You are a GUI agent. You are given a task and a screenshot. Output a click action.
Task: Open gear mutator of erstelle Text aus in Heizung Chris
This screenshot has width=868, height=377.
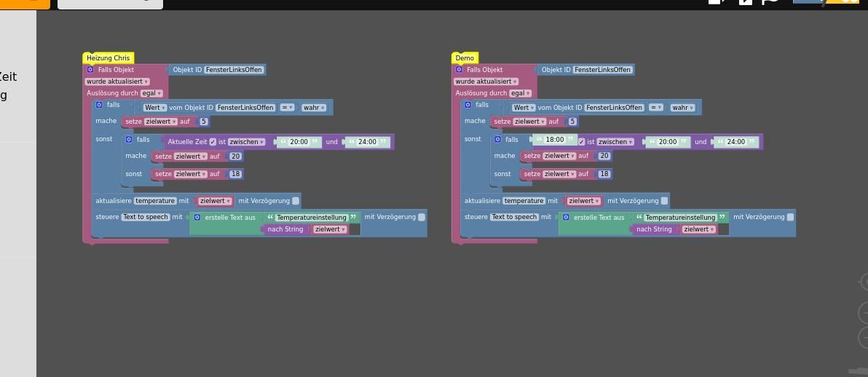pos(197,218)
